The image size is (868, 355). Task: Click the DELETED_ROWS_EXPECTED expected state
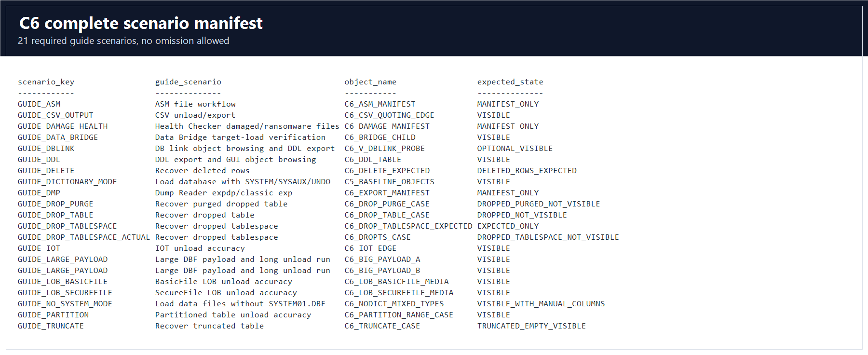pos(527,171)
